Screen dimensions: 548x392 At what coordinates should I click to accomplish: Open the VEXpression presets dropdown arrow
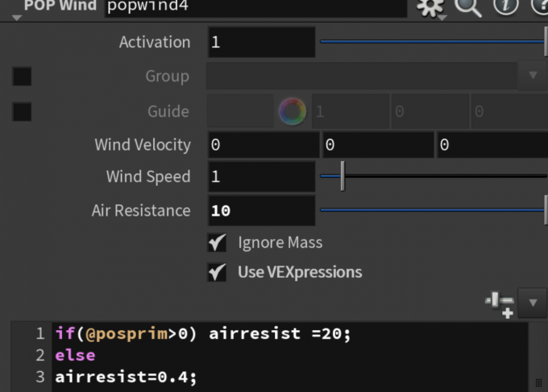click(x=533, y=303)
